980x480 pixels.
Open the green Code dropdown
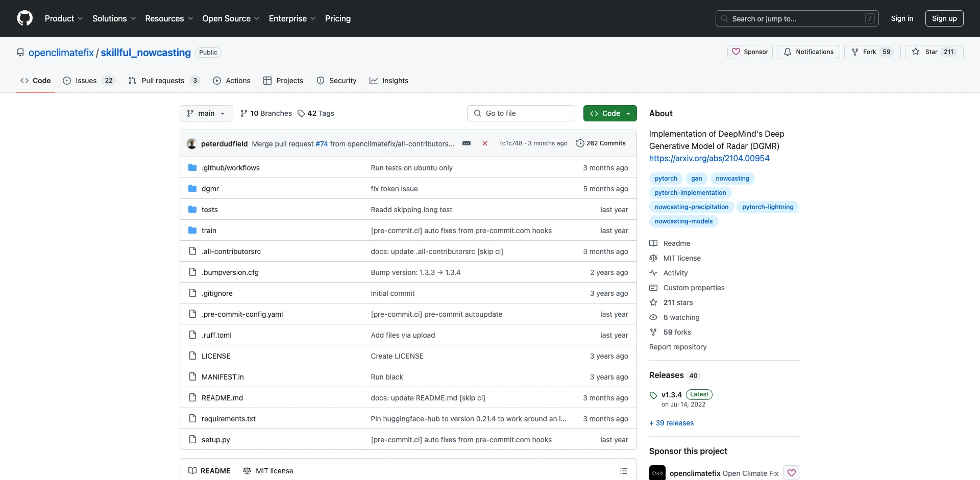coord(610,113)
